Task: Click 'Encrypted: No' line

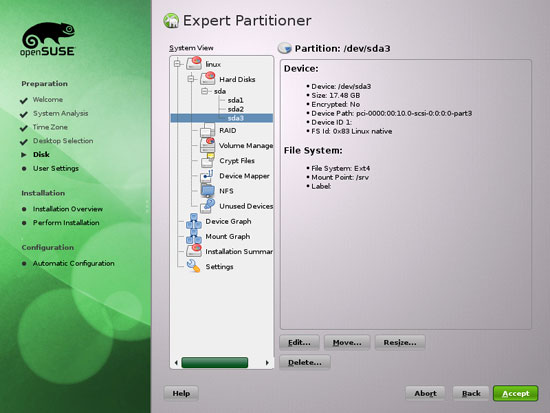Action: [x=336, y=104]
